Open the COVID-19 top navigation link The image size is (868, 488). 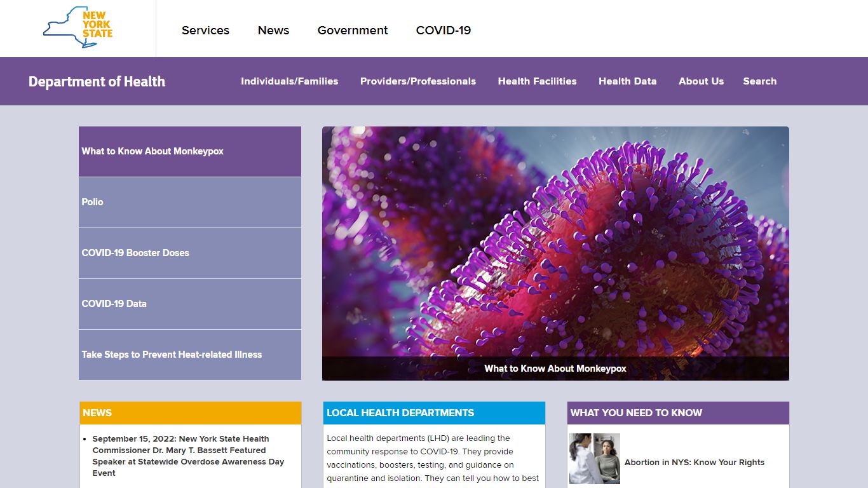[x=444, y=30]
